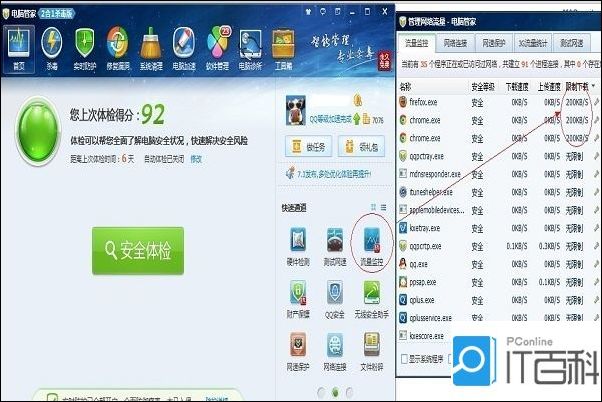This screenshot has height=402, width=602.
Task: Select the qplus.exe process
Action: pos(499,300)
